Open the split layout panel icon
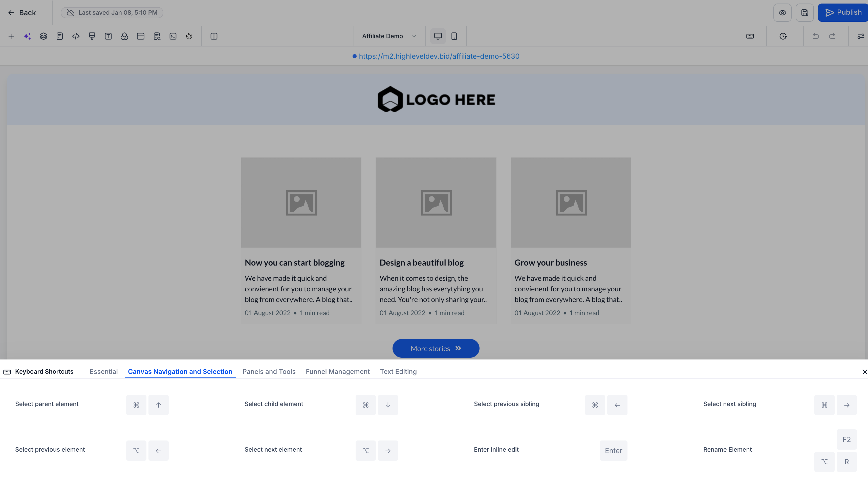 point(214,36)
